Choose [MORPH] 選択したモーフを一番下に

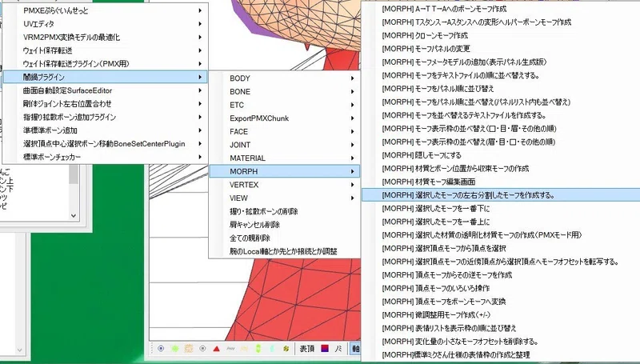[x=501, y=209]
